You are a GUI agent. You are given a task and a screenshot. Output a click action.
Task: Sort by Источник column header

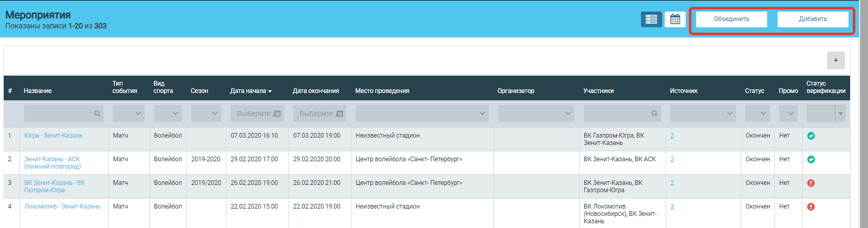[x=684, y=91]
